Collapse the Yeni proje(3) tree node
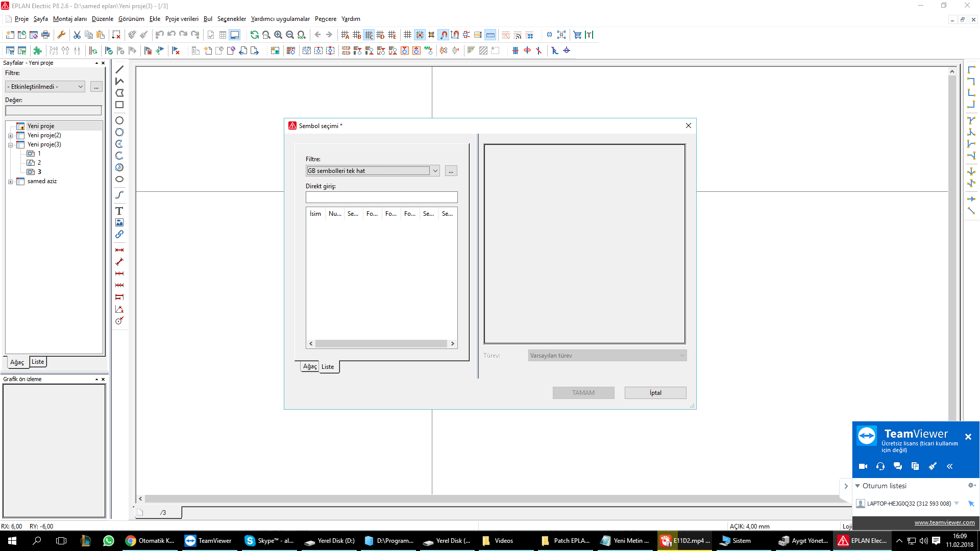This screenshot has height=551, width=980. point(10,145)
